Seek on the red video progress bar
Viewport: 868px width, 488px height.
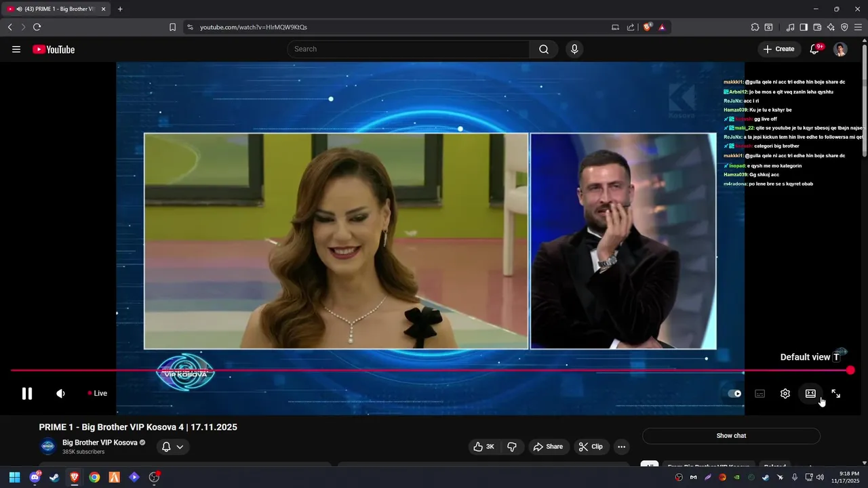430,370
